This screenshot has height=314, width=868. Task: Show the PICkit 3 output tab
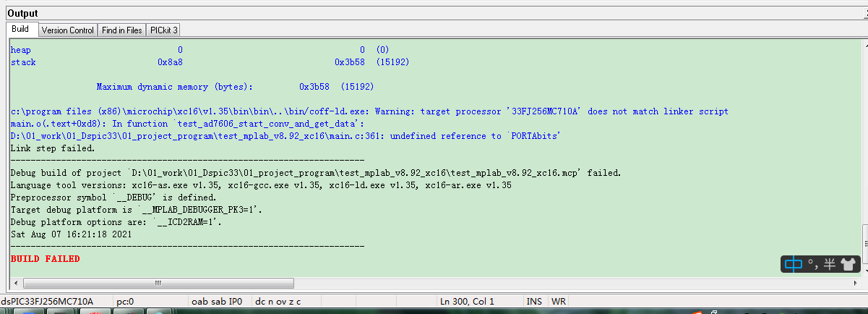coord(164,30)
